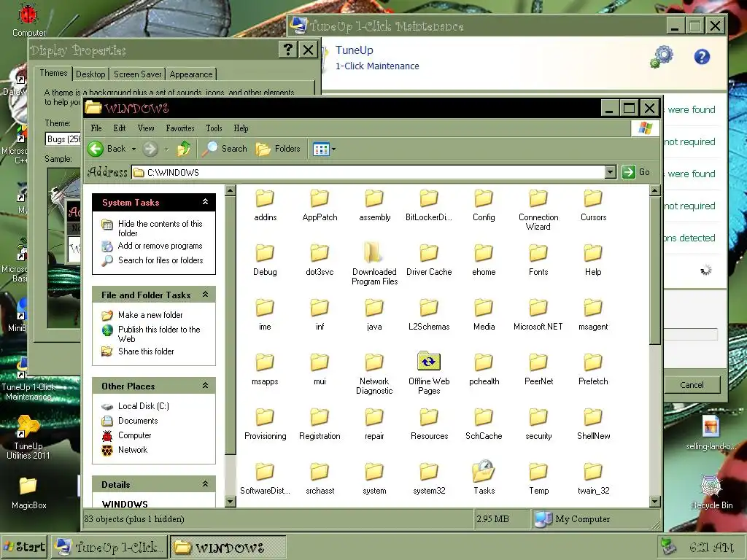
Task: Click the Display Properties help question button
Action: [x=287, y=50]
